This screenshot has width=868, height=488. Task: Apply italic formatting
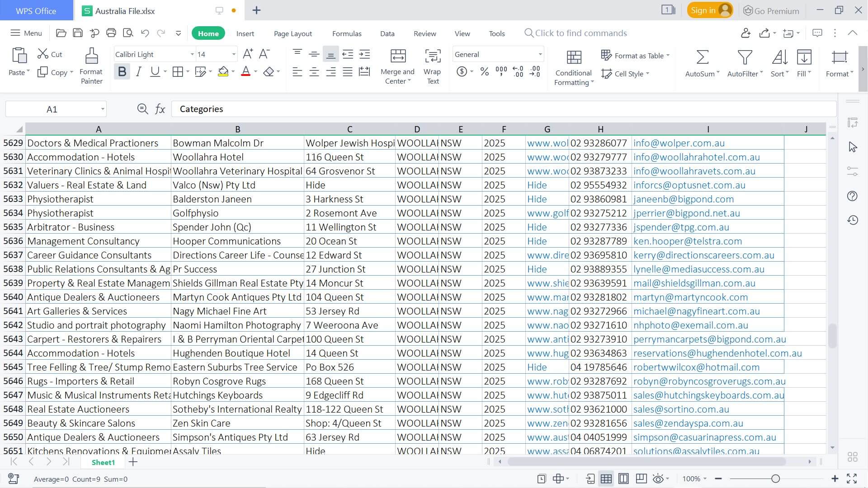138,71
